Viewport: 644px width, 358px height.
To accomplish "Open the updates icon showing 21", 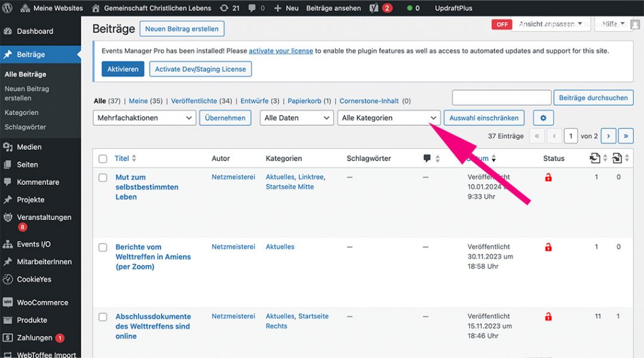I will tap(230, 8).
